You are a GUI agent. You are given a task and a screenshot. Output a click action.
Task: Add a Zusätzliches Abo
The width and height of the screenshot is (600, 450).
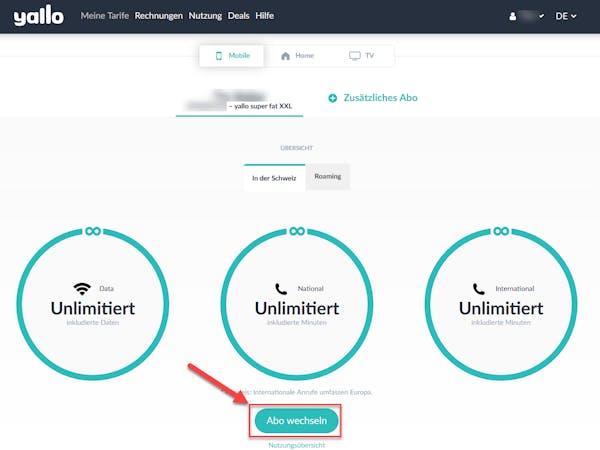click(373, 98)
